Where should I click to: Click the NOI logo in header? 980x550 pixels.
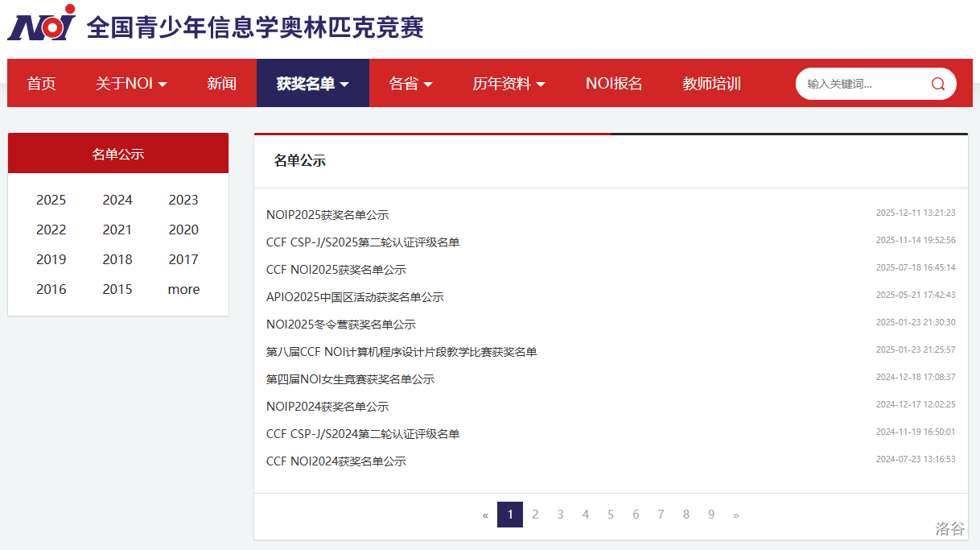click(x=42, y=24)
